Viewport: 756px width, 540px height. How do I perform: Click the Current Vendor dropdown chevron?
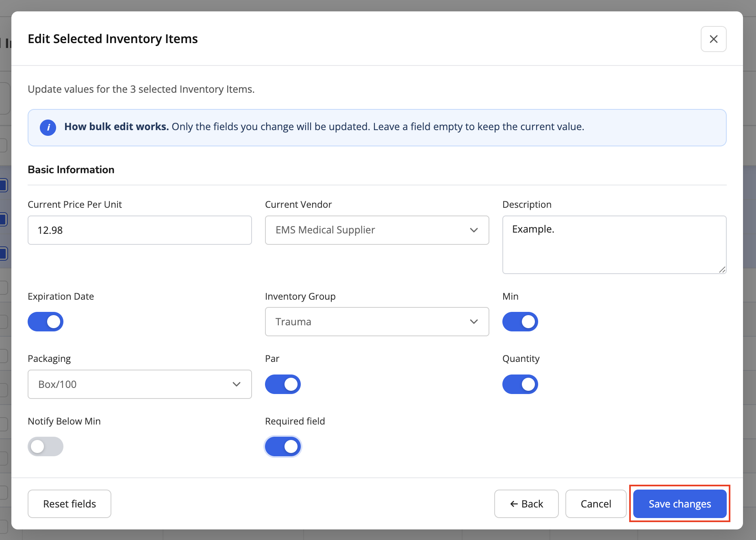[474, 230]
